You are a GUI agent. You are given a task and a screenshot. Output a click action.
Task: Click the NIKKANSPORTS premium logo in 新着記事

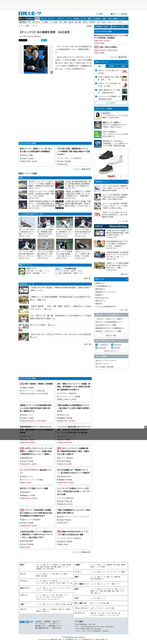[118, 226]
